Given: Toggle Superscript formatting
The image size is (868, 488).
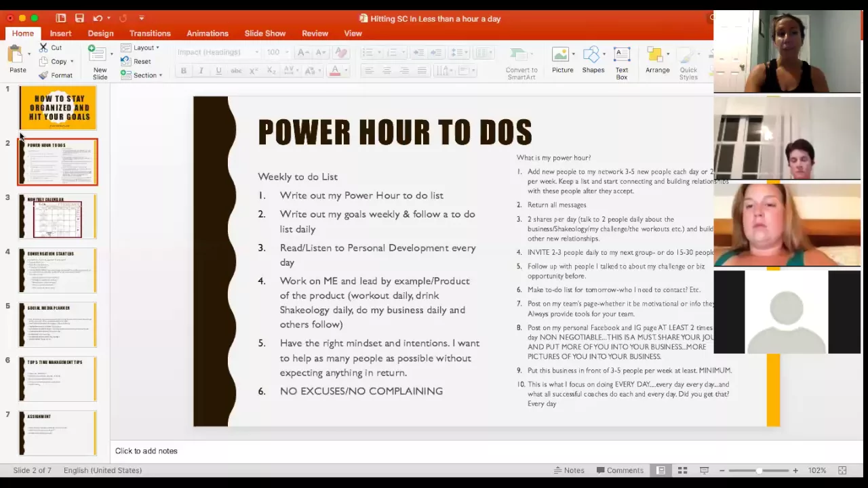Looking at the screenshot, I should click(254, 71).
